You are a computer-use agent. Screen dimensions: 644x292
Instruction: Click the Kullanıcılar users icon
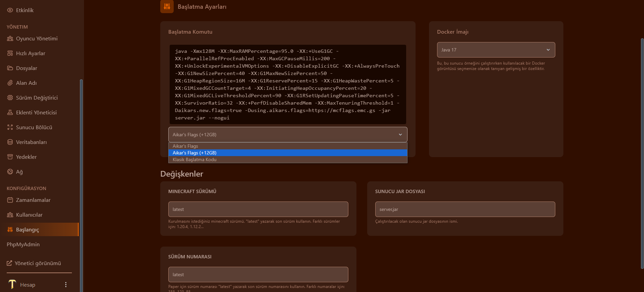10,215
